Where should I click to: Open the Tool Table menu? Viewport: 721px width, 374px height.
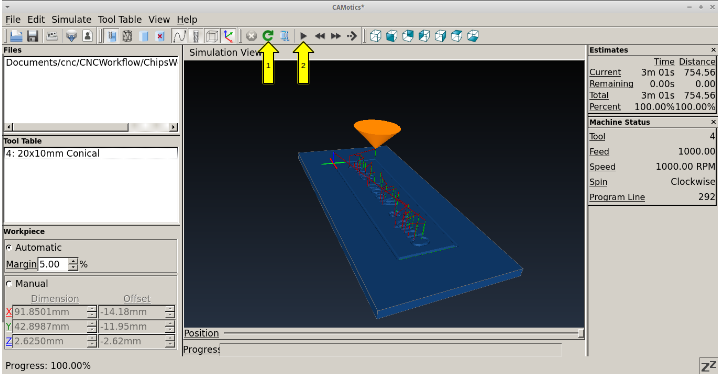(x=120, y=19)
